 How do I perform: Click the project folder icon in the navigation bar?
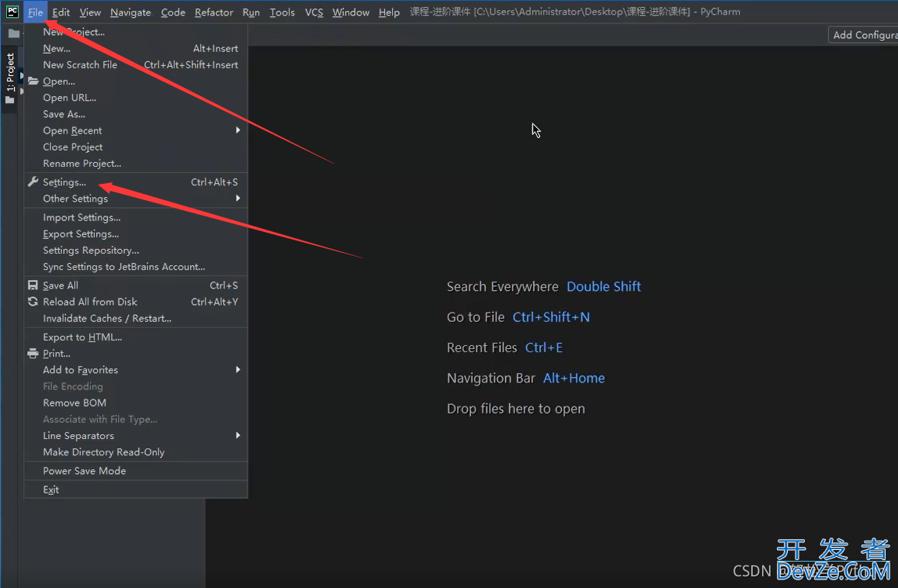point(14,34)
